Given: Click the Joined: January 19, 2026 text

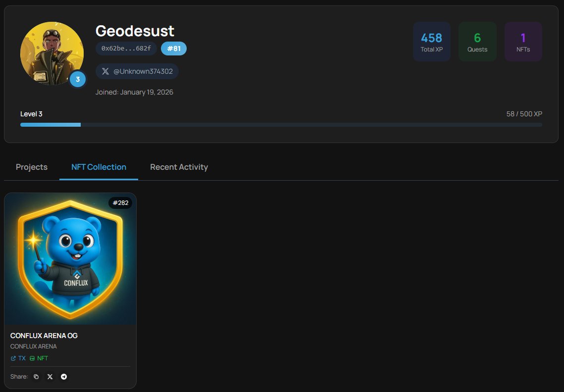Looking at the screenshot, I should (x=134, y=92).
